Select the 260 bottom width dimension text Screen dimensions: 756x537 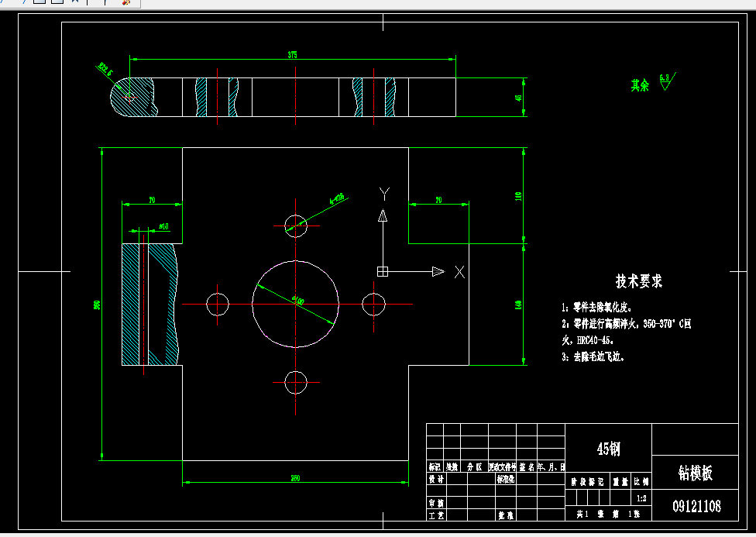(x=295, y=478)
